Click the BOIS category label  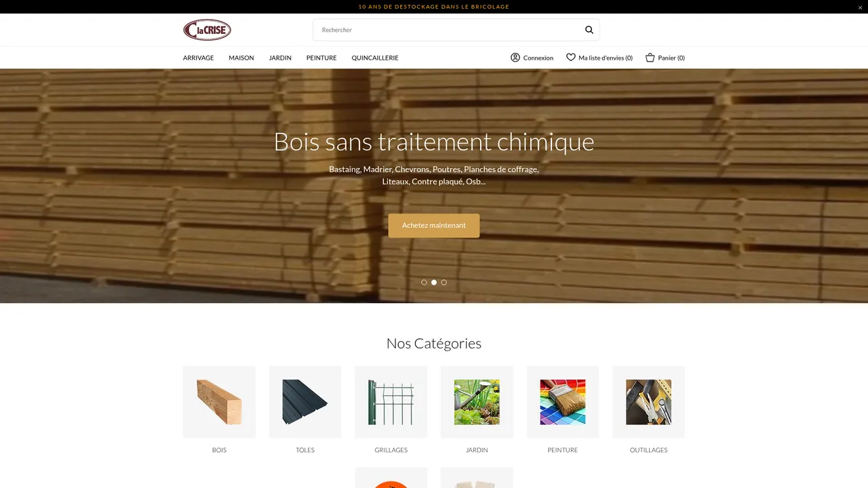[x=219, y=450]
